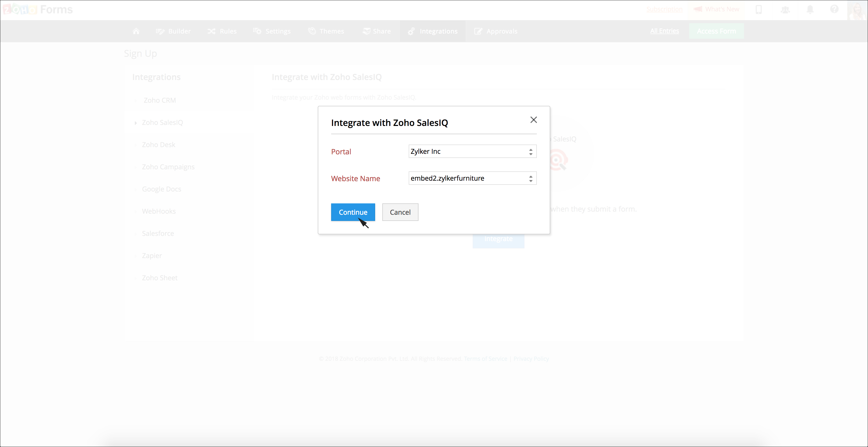The image size is (868, 447).
Task: Cancel the SalesIQ integration dialog
Action: [x=400, y=212]
